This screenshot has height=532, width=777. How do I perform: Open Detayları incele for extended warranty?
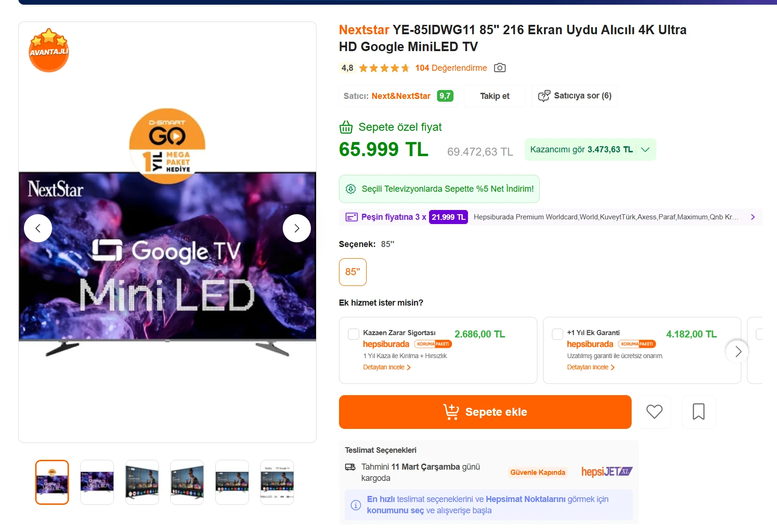[x=590, y=367]
